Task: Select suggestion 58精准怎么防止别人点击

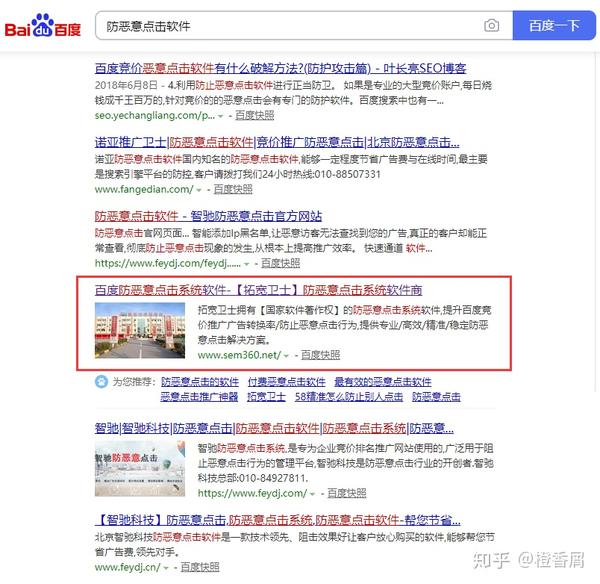Action: coord(349,397)
